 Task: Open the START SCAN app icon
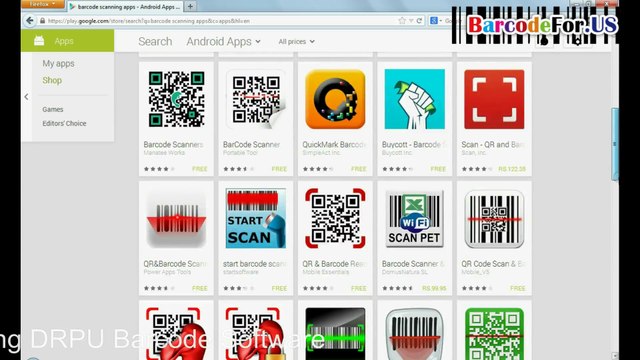[256, 218]
